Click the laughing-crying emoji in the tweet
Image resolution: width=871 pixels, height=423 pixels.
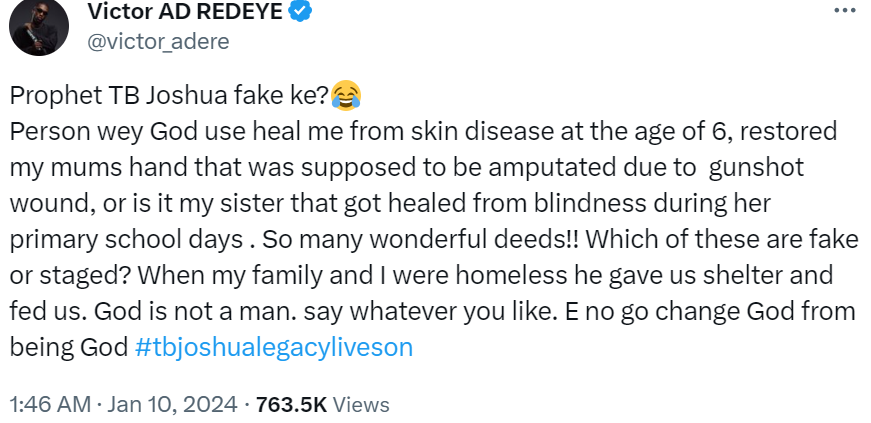(x=344, y=96)
